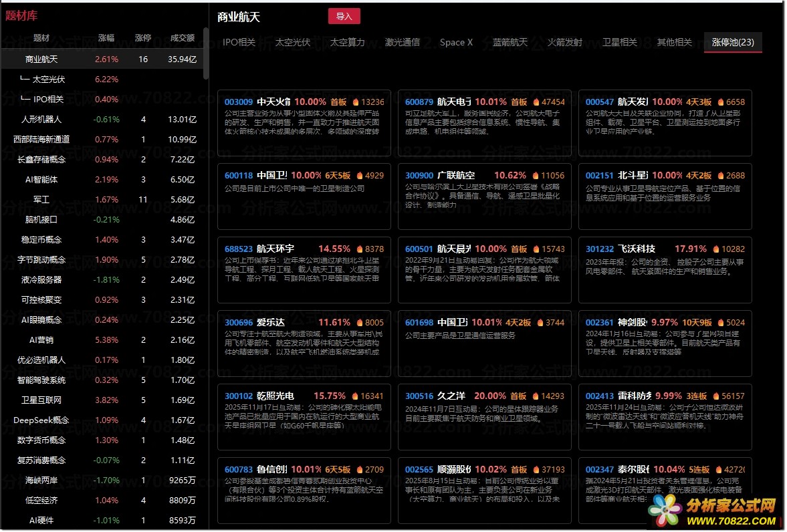Open the Space X tab
The width and height of the screenshot is (787, 532).
[456, 42]
